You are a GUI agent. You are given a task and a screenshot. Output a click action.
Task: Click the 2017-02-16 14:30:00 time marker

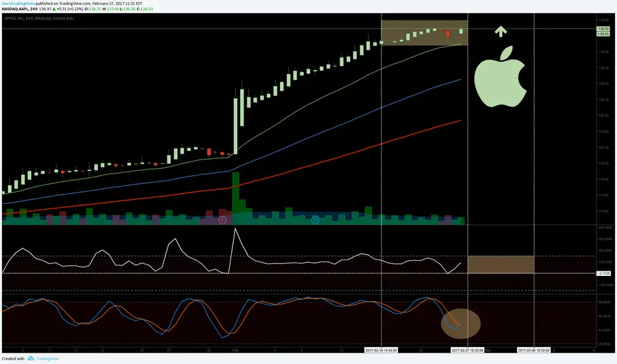[x=381, y=350]
